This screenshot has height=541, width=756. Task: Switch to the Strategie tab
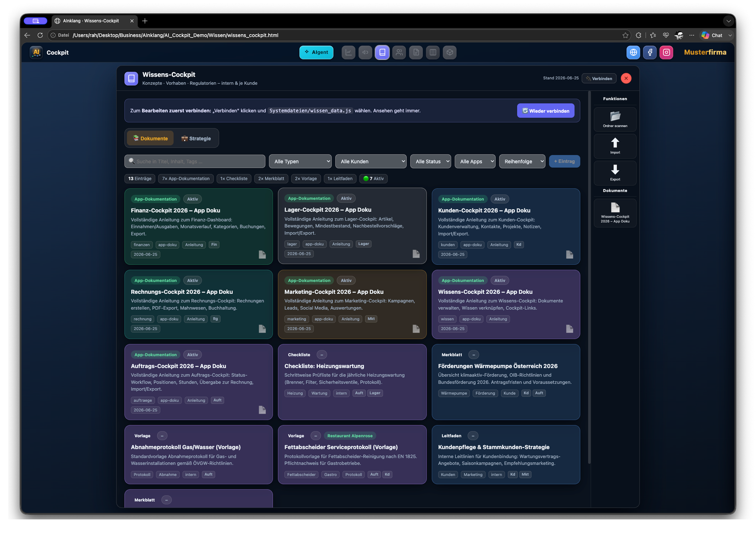point(196,138)
